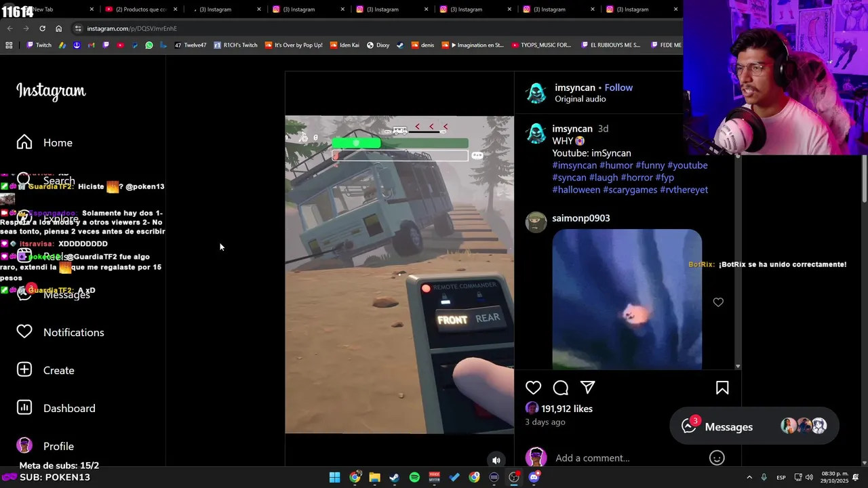Screen dimensions: 868x488
Task: Open the Dashboard chart icon
Action: [24, 408]
